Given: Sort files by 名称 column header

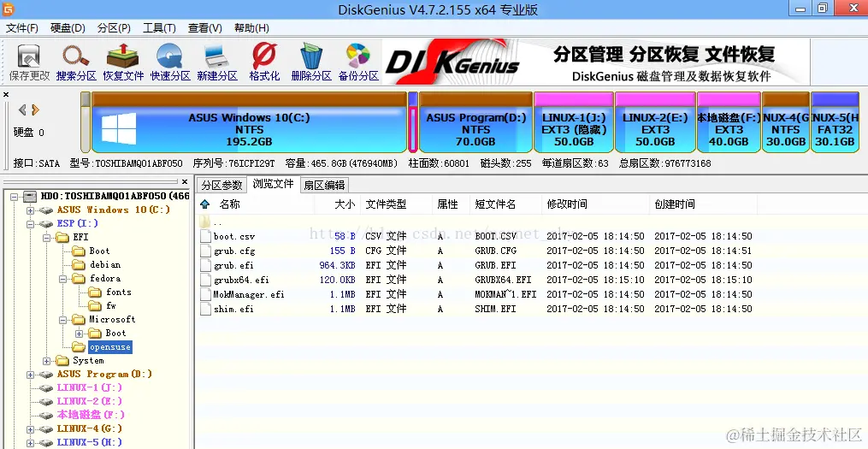Looking at the screenshot, I should coord(230,204).
